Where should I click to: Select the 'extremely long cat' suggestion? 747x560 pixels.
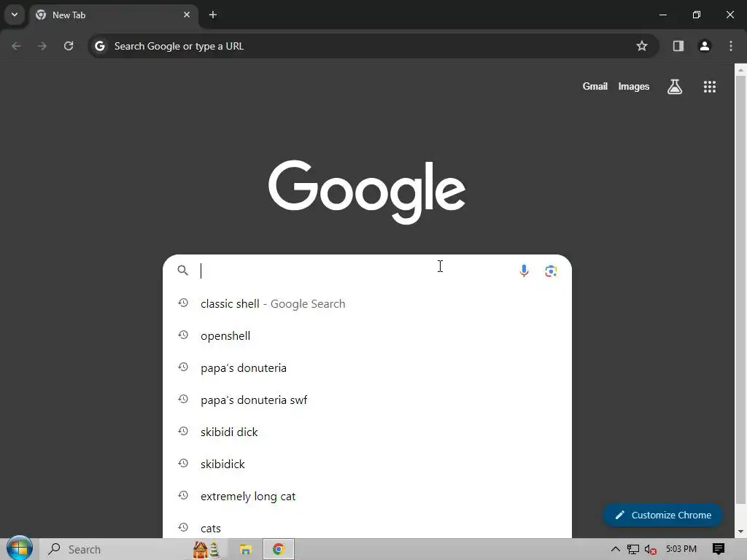click(x=367, y=496)
